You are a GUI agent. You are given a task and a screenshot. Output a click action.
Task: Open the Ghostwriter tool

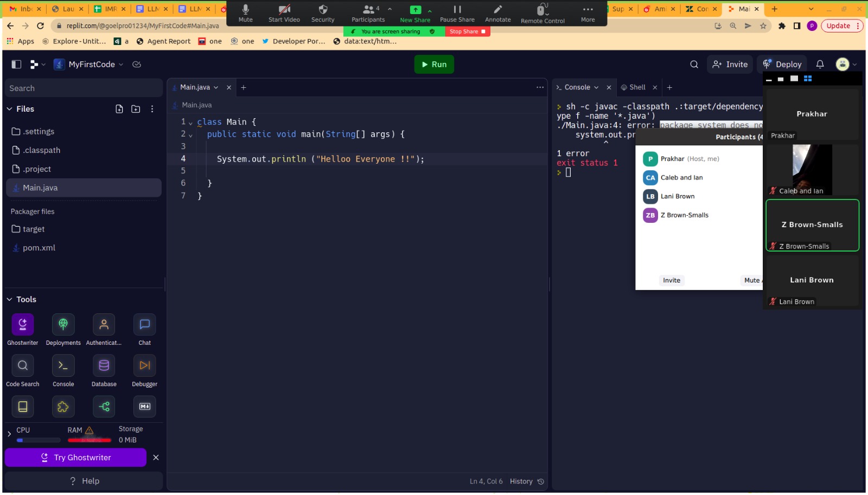pyautogui.click(x=23, y=325)
